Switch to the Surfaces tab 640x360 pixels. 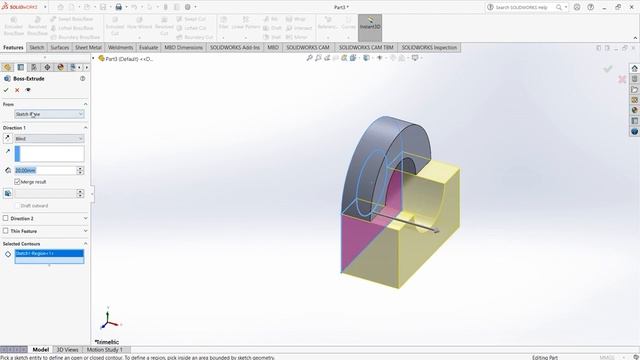point(60,48)
